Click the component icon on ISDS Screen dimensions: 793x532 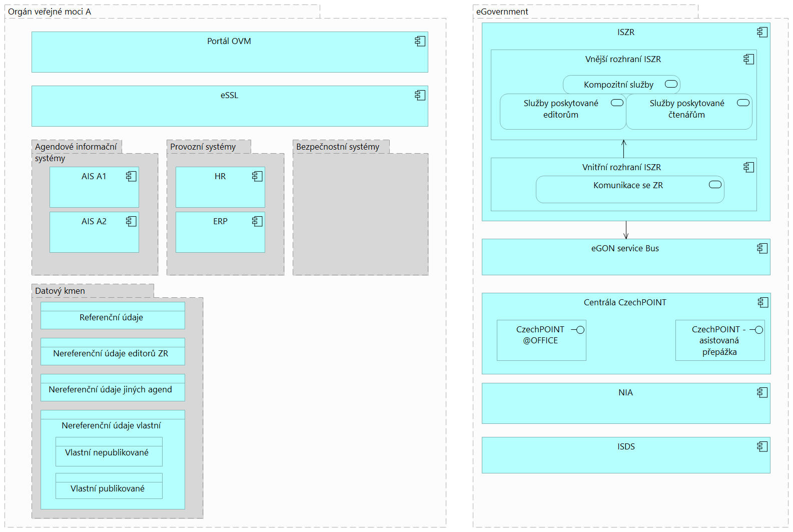tap(762, 446)
